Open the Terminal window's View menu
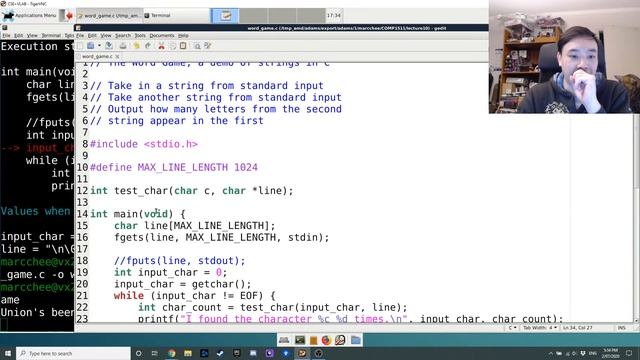The width and height of the screenshot is (640, 360). point(32,36)
